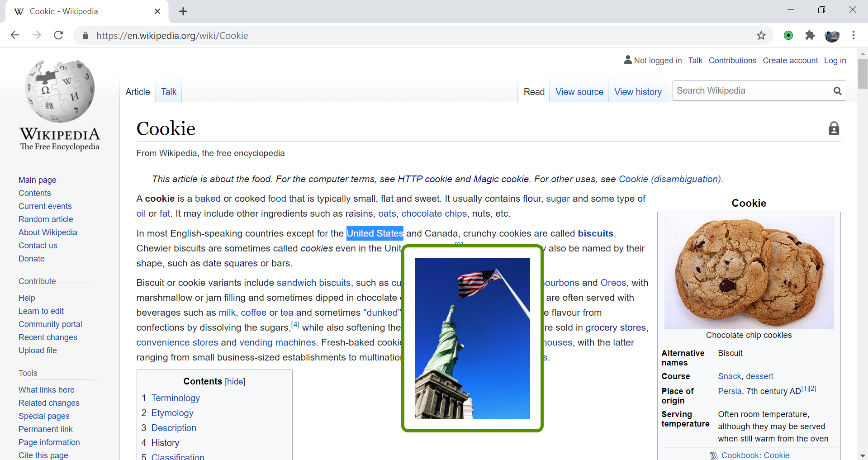
Task: Click the Log in link
Action: (835, 61)
